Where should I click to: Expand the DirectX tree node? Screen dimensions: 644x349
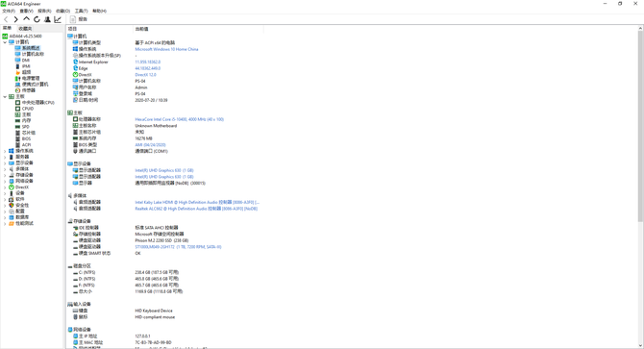(5, 187)
